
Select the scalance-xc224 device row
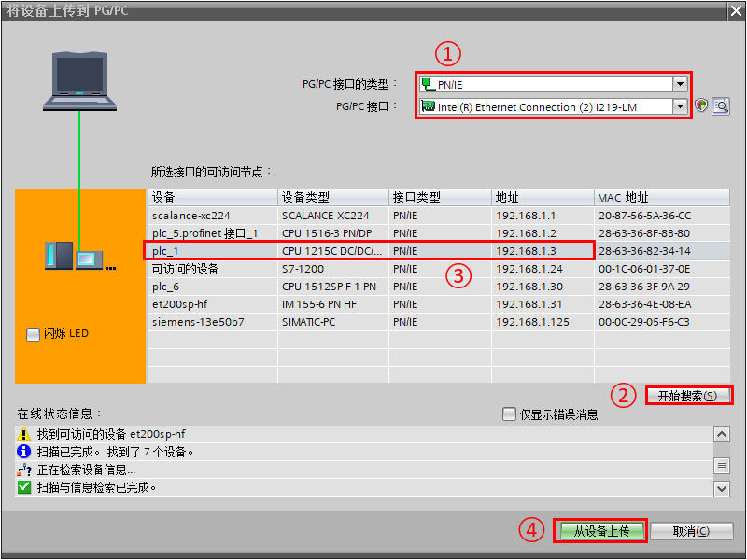439,216
